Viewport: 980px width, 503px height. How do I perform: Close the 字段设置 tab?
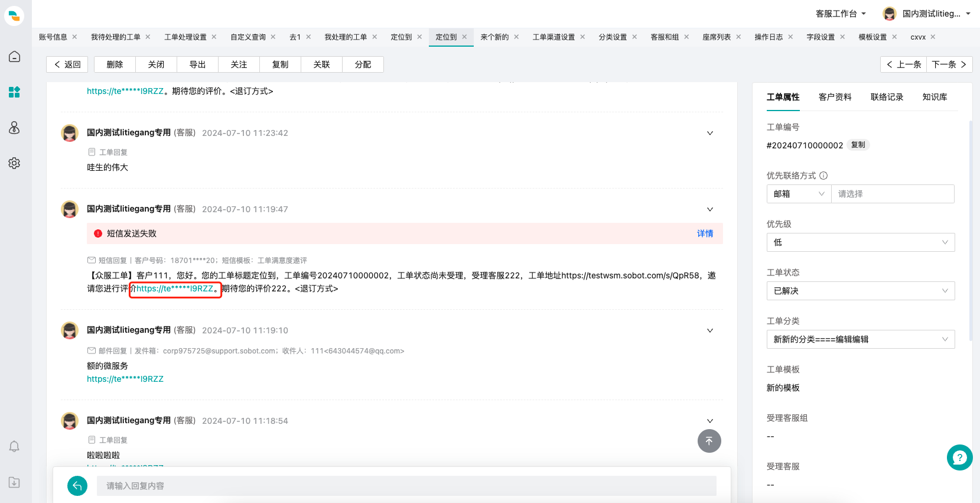point(842,37)
